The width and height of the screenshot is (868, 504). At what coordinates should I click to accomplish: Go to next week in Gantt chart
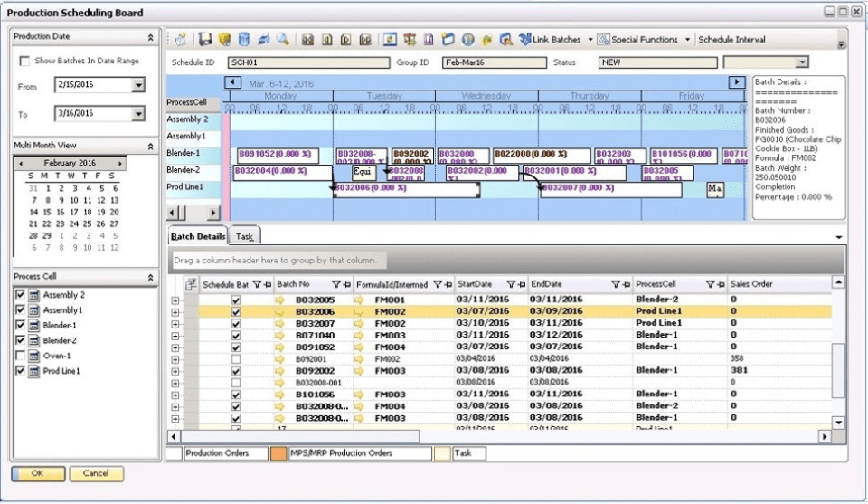click(x=736, y=82)
